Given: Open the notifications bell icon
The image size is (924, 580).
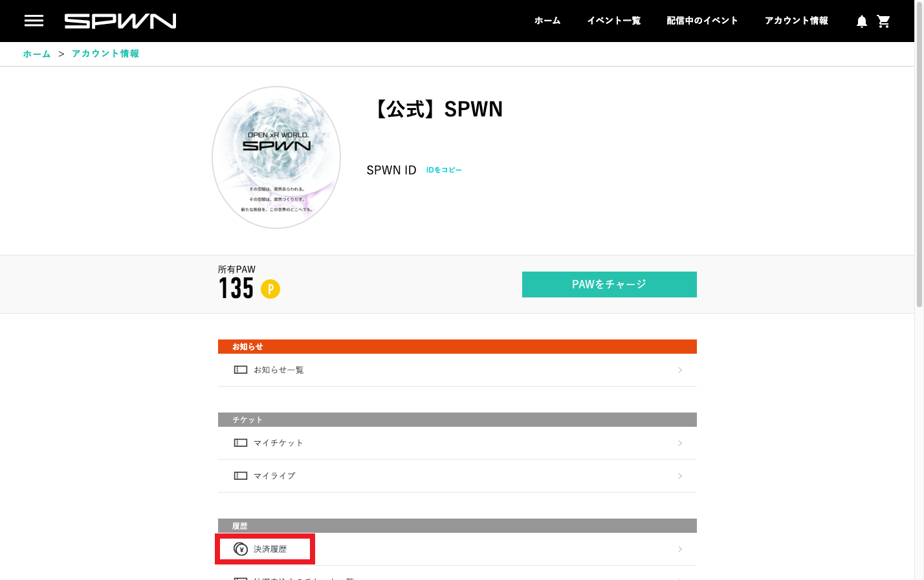Looking at the screenshot, I should pos(862,21).
